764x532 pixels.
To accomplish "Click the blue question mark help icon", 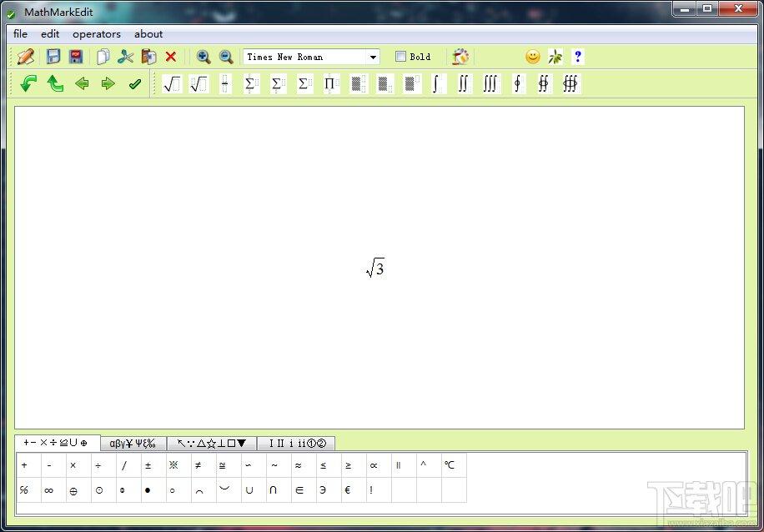I will [x=577, y=57].
